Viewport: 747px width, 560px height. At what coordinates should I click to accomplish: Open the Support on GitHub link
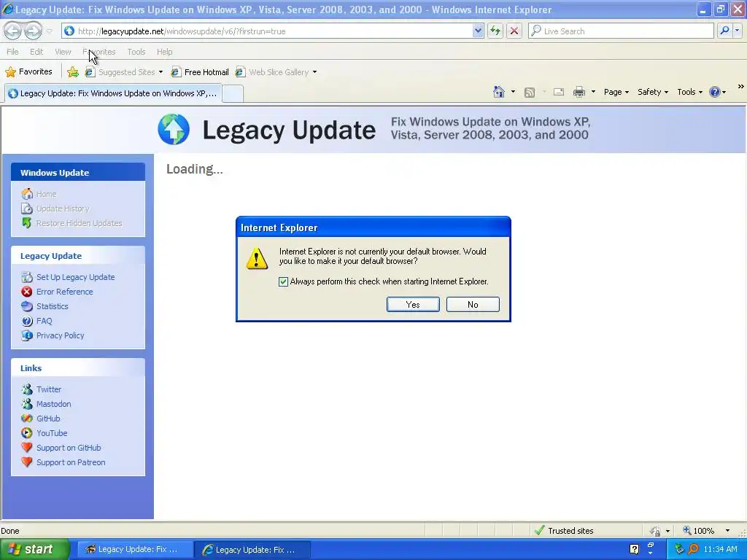(x=69, y=448)
